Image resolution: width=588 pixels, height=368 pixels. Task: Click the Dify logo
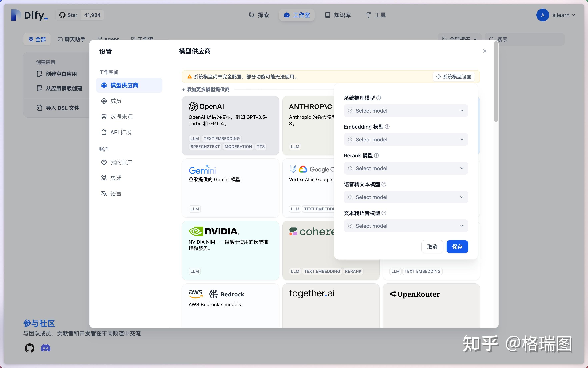[29, 15]
